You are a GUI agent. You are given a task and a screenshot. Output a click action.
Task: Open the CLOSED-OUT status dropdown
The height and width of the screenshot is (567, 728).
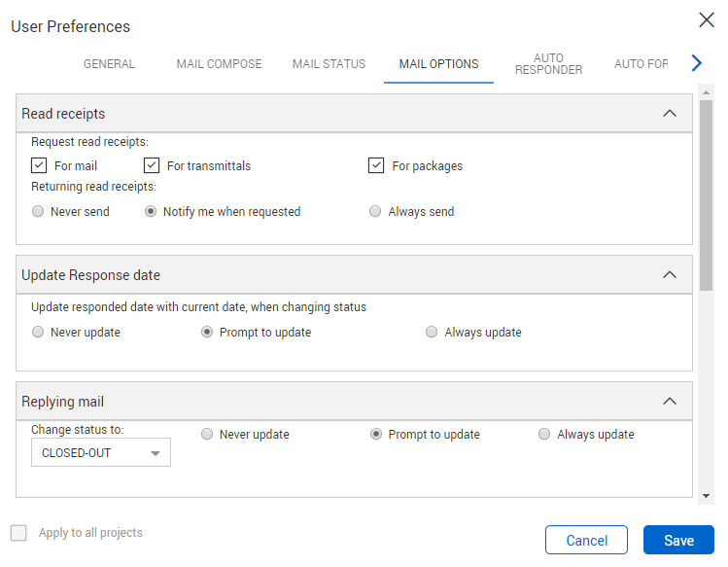[x=101, y=453]
